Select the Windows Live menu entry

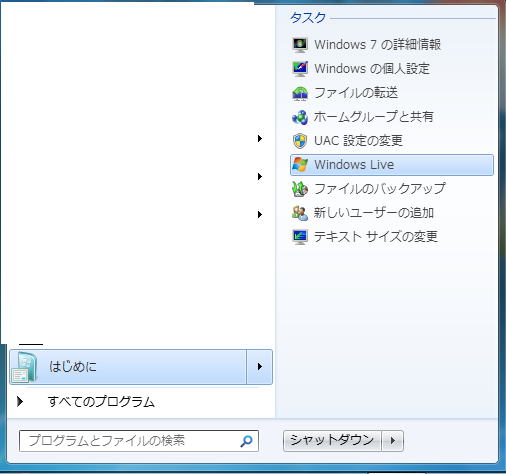click(392, 165)
